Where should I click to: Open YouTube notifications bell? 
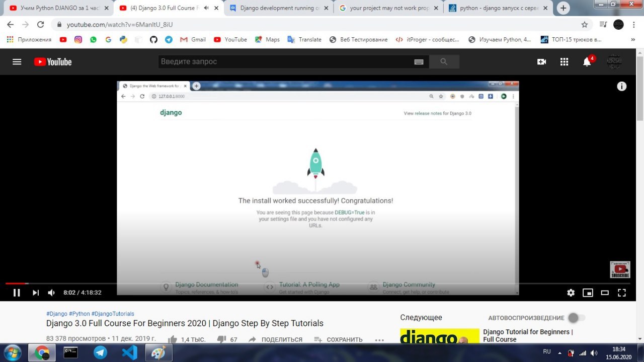pos(587,61)
